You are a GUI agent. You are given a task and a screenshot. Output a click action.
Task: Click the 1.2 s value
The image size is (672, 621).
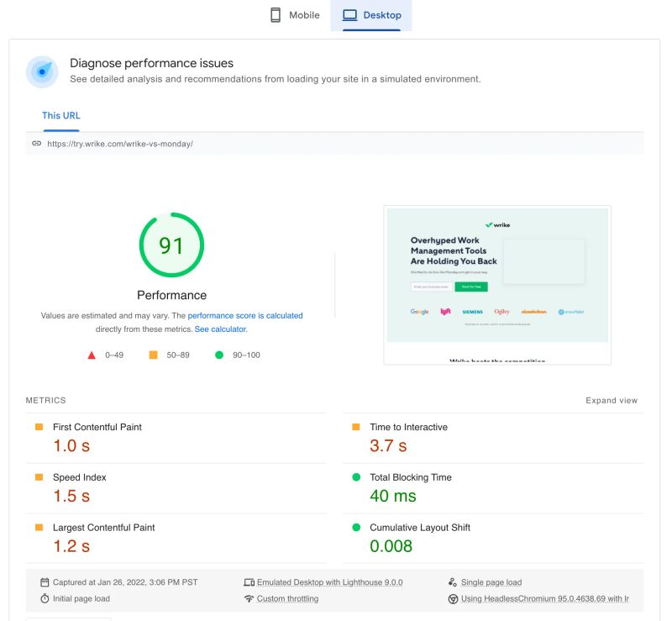click(71, 546)
